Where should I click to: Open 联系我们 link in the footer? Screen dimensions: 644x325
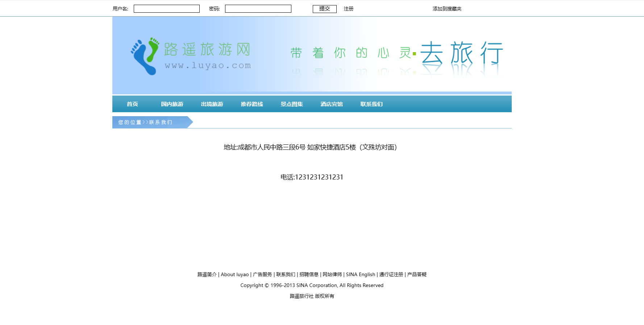click(x=286, y=274)
